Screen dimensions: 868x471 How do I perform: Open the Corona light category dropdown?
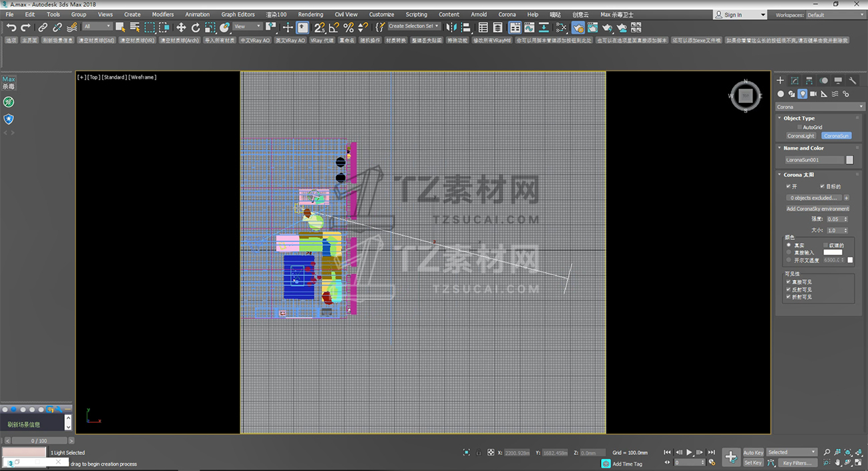820,107
